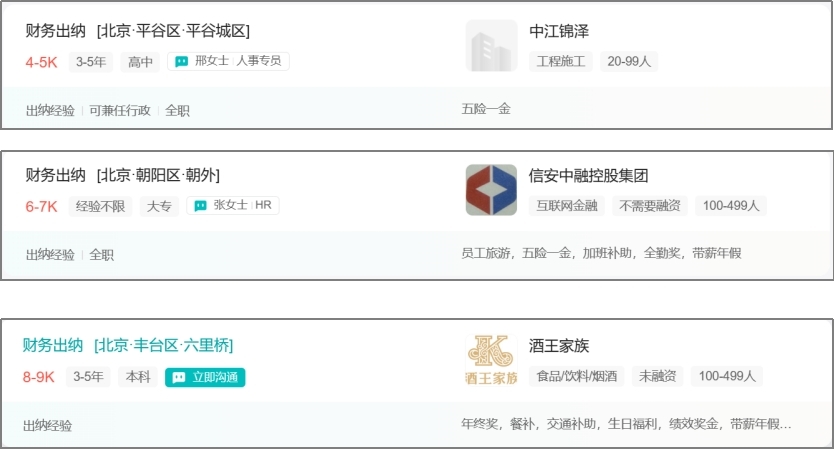
Task: Open 中江锦泽 company logo
Action: [491, 46]
